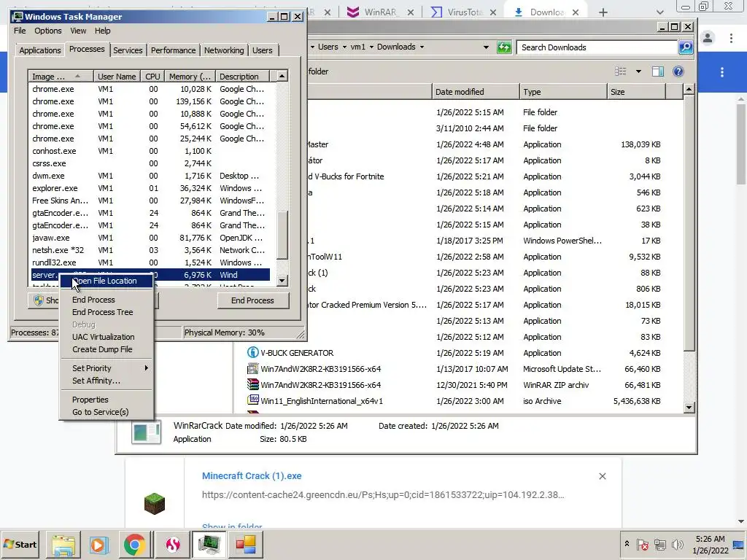
Task: Open the View menu in Task Manager
Action: (x=78, y=31)
